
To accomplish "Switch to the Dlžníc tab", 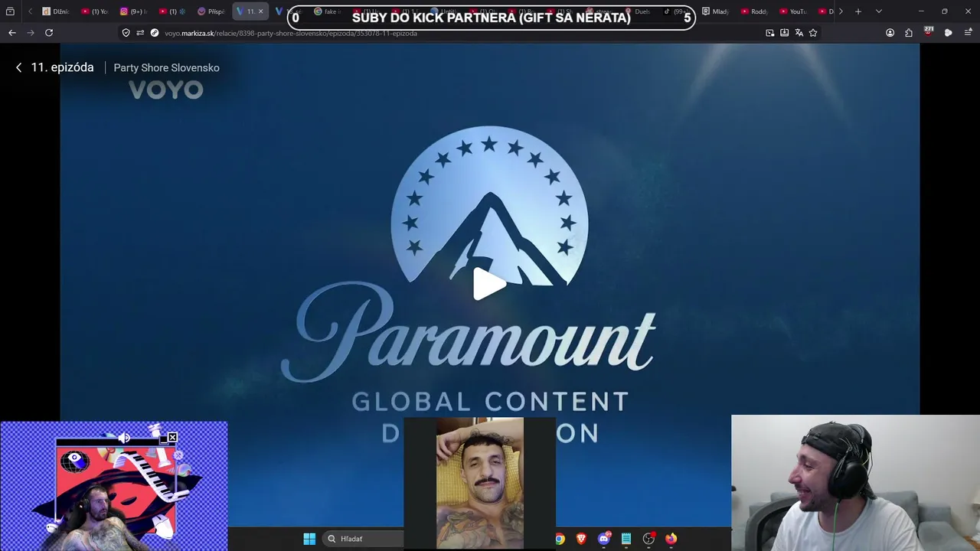I will (55, 11).
